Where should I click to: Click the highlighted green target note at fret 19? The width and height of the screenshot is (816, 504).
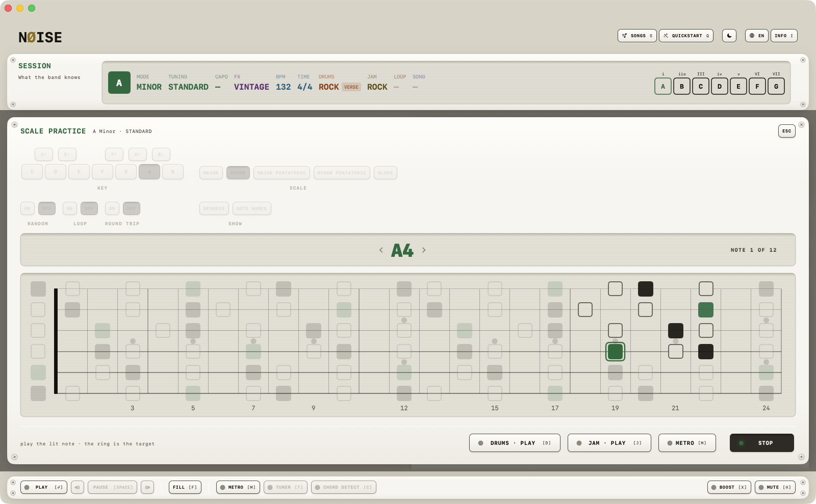(x=615, y=352)
